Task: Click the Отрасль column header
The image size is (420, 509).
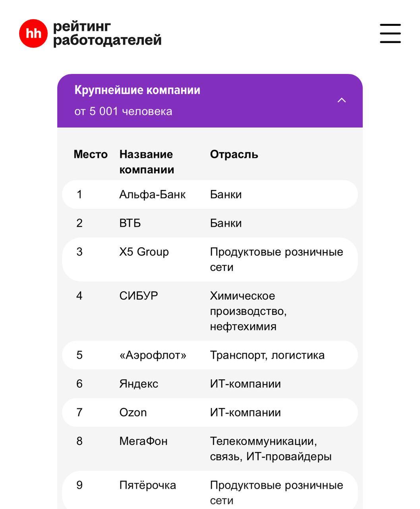Action: coord(234,154)
